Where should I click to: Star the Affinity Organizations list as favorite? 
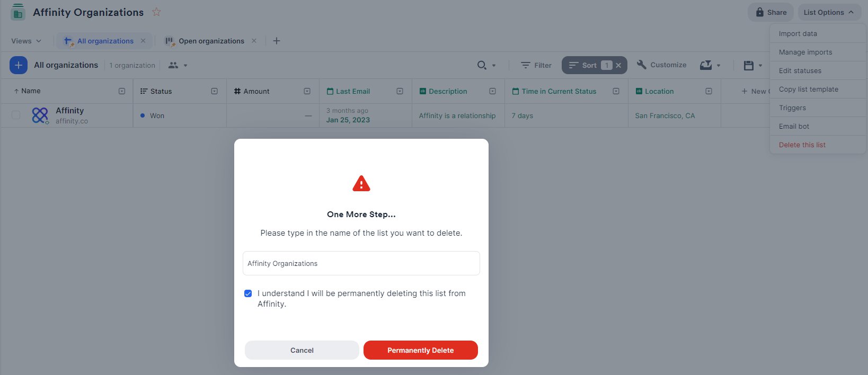tap(156, 12)
